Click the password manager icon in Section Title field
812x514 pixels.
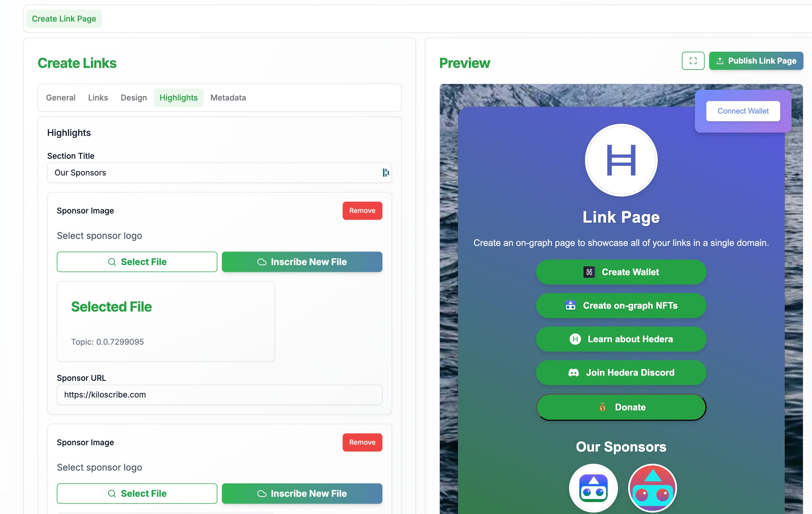(x=386, y=173)
